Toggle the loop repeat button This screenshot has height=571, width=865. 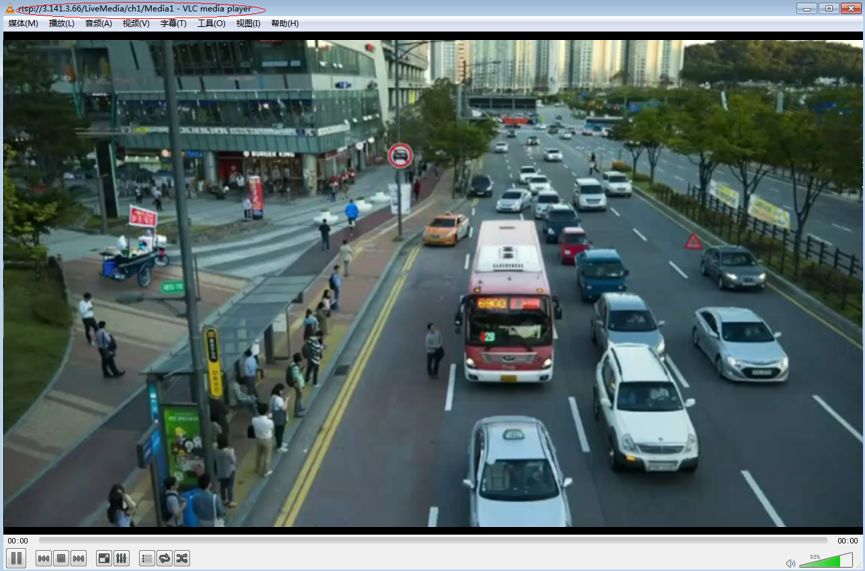[164, 559]
